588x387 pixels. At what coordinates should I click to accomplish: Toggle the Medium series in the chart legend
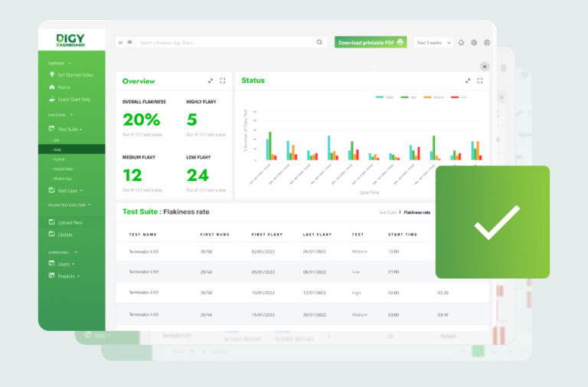click(433, 97)
